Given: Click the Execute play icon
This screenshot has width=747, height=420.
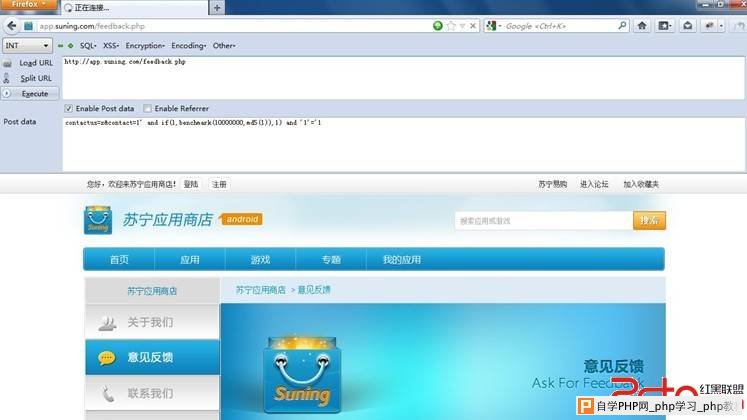Looking at the screenshot, I should pyautogui.click(x=7, y=94).
